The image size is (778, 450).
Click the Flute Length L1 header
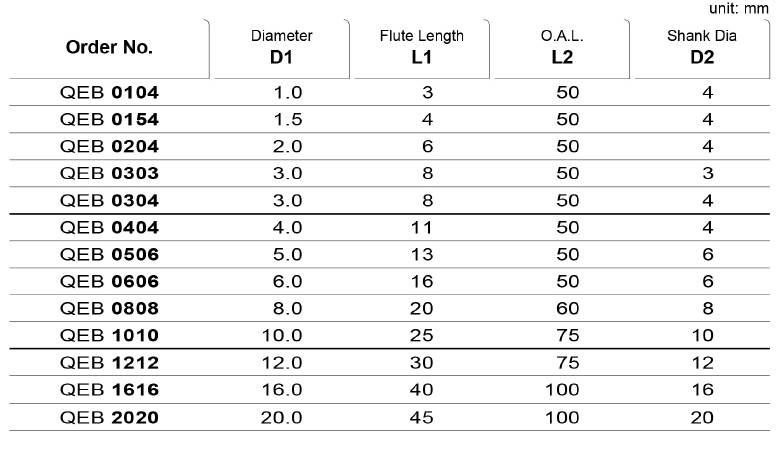[x=422, y=47]
